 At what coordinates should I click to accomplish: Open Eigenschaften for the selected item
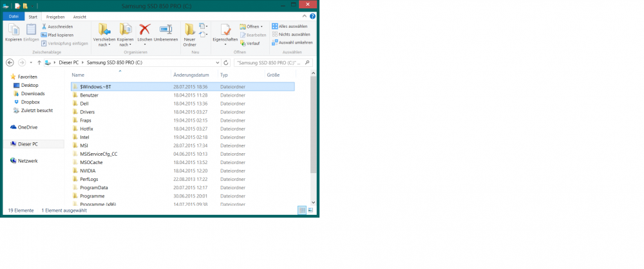pos(225,29)
